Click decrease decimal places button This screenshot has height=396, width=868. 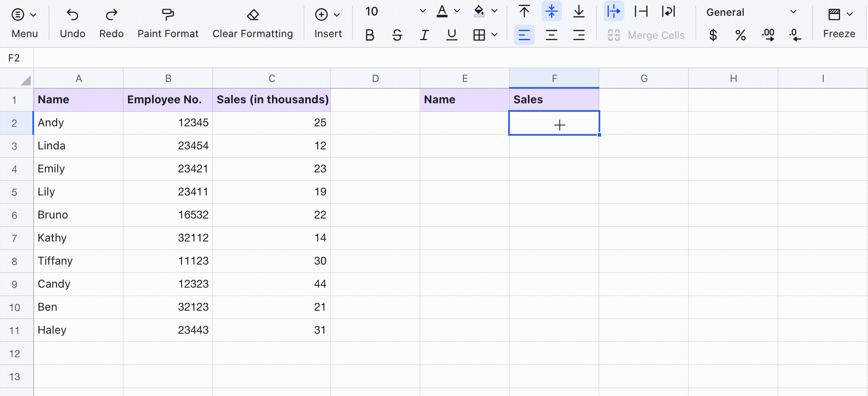pos(796,35)
